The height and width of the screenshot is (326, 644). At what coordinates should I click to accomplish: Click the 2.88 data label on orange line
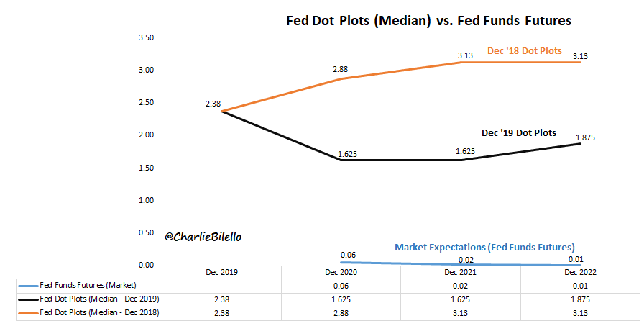[x=339, y=68]
